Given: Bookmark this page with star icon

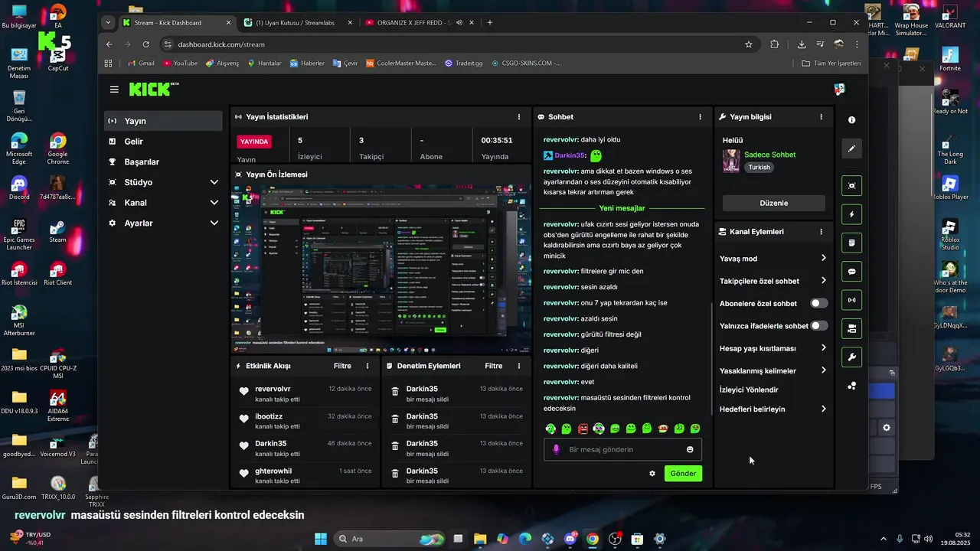Looking at the screenshot, I should [749, 44].
